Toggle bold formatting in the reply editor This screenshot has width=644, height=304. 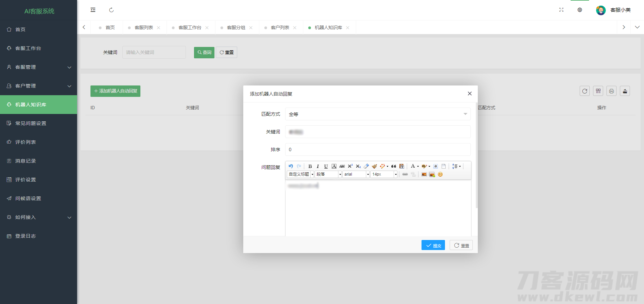pos(310,166)
